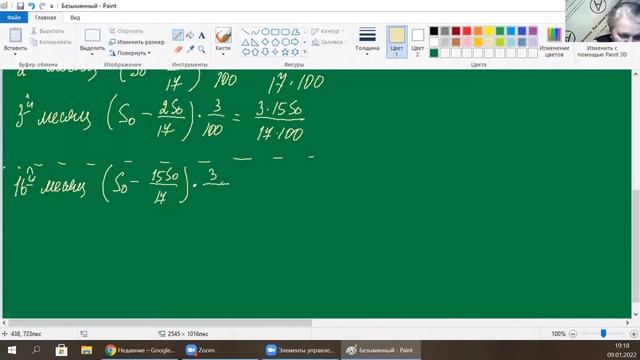Choose the Six-point star shape
The width and height of the screenshot is (640, 360).
click(296, 52)
